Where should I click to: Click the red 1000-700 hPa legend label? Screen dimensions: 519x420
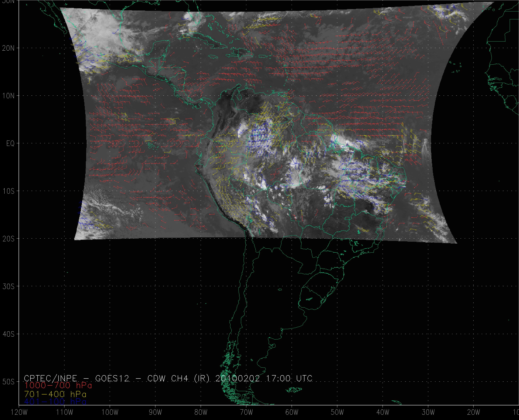click(58, 385)
